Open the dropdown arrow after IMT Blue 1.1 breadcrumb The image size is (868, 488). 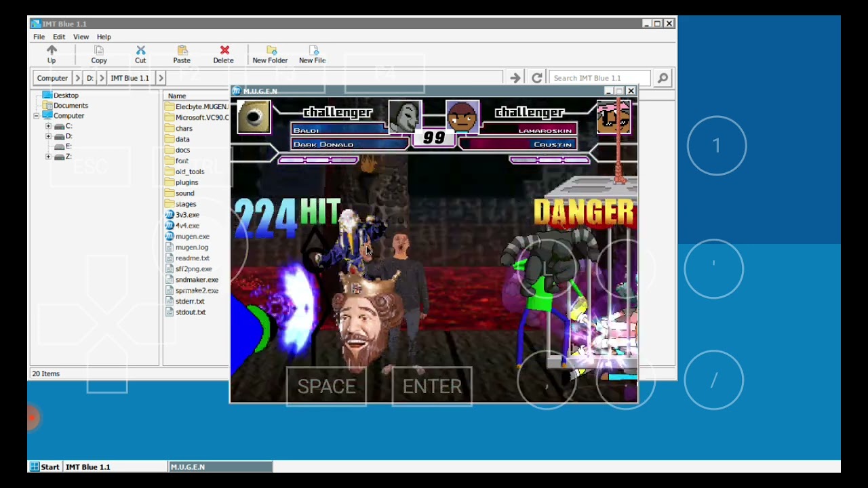pyautogui.click(x=161, y=78)
